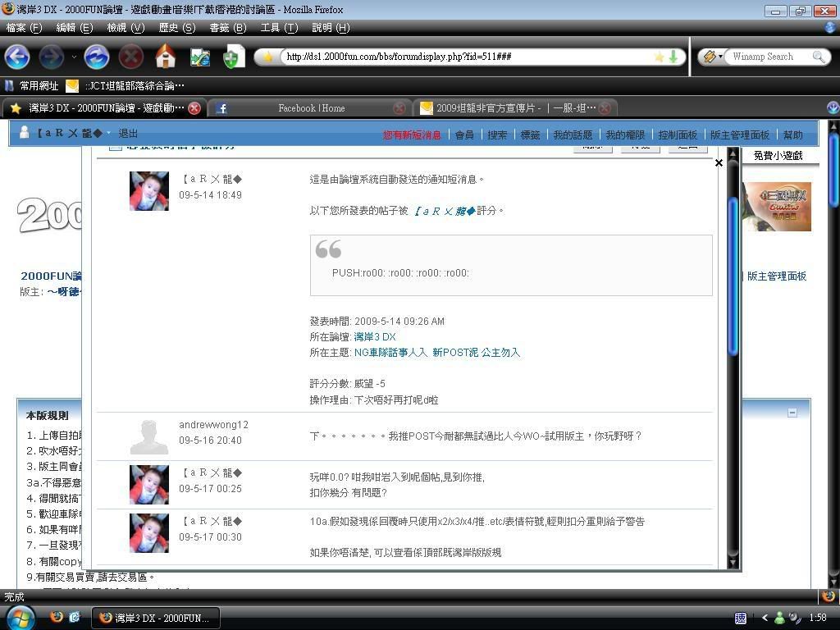Reload the page with the refresh icon
Image resolution: width=840 pixels, height=630 pixels.
point(96,57)
